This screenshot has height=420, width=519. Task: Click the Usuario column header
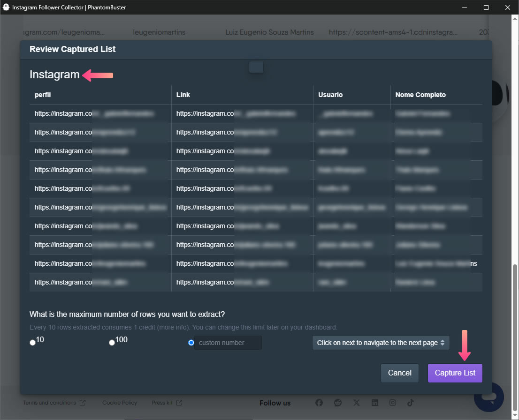pos(330,95)
